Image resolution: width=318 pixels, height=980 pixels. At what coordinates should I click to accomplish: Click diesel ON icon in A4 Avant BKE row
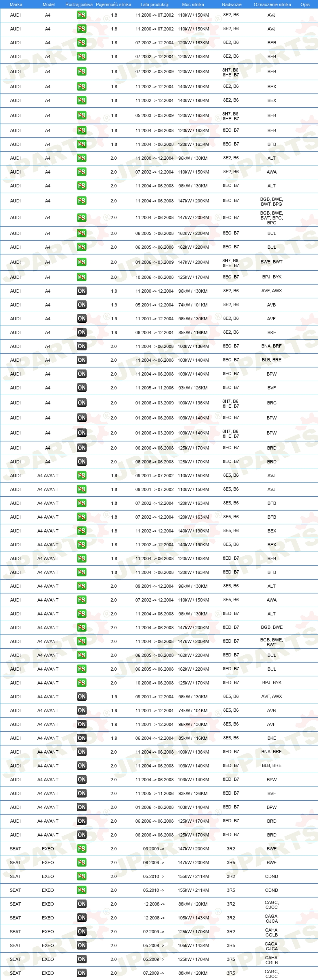[82, 738]
